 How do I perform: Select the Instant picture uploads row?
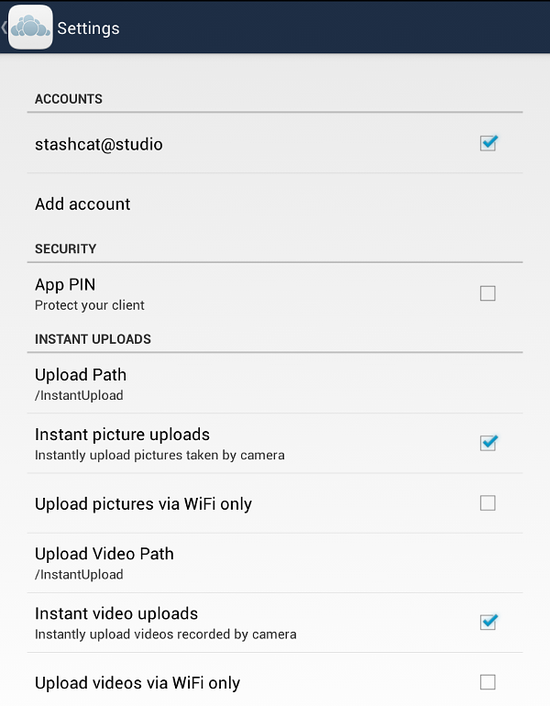(x=275, y=444)
